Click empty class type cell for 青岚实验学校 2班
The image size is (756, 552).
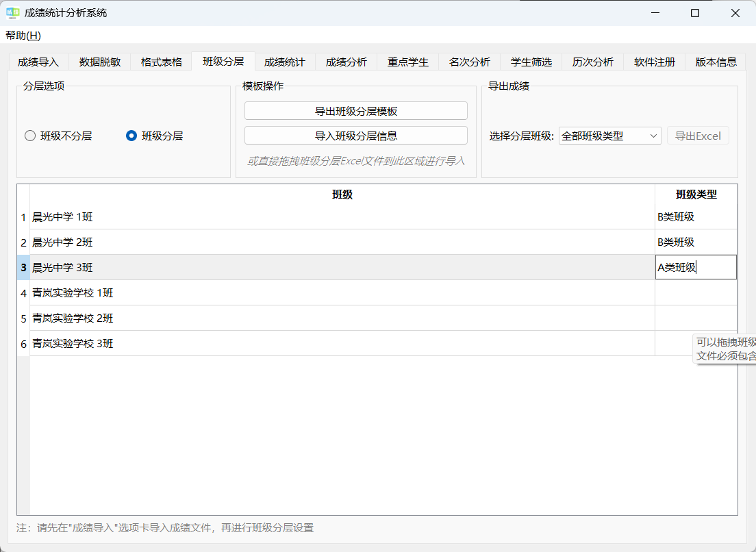click(x=696, y=318)
